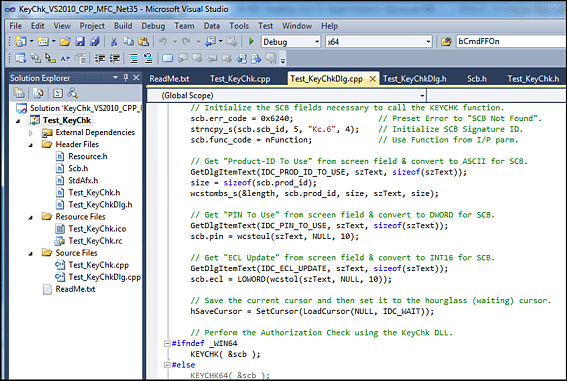The height and width of the screenshot is (381, 567).
Task: Click the Find in Files icon
Action: (x=446, y=42)
